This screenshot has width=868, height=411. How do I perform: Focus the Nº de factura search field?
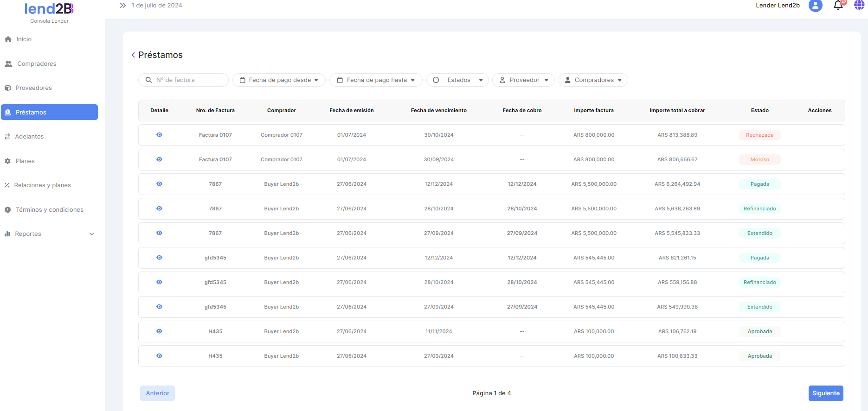(x=188, y=80)
